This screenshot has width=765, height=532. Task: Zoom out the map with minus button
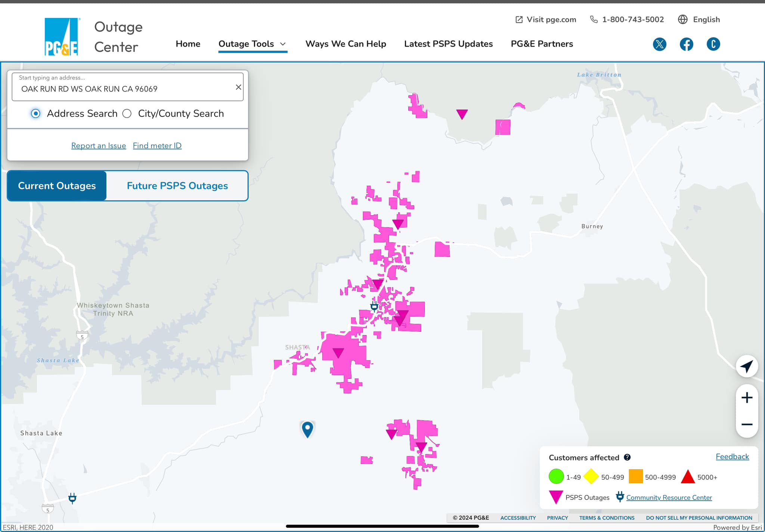click(x=747, y=424)
